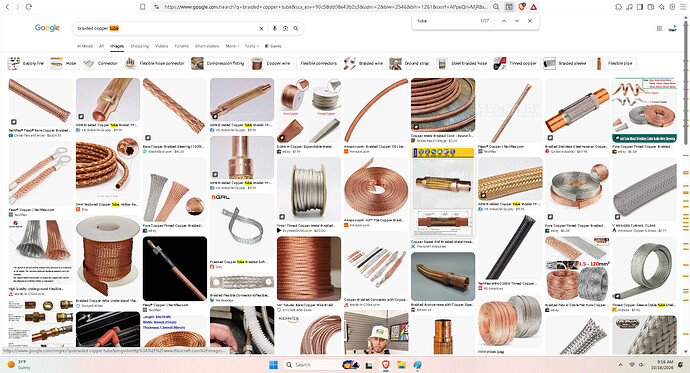Go back to the previous page

[x=7, y=7]
